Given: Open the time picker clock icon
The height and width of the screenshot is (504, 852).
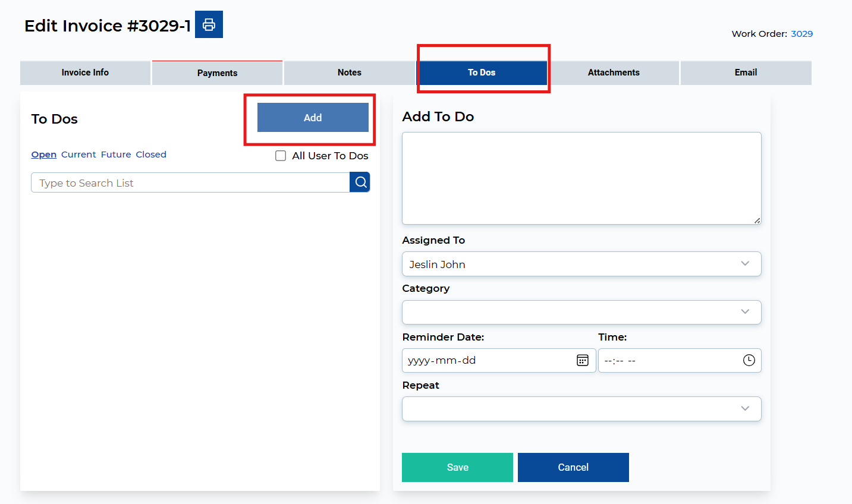Looking at the screenshot, I should [749, 360].
